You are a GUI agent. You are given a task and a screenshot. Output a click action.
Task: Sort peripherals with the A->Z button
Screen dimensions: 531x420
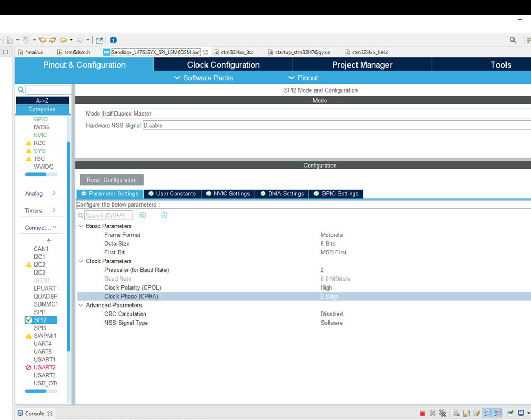[x=43, y=101]
